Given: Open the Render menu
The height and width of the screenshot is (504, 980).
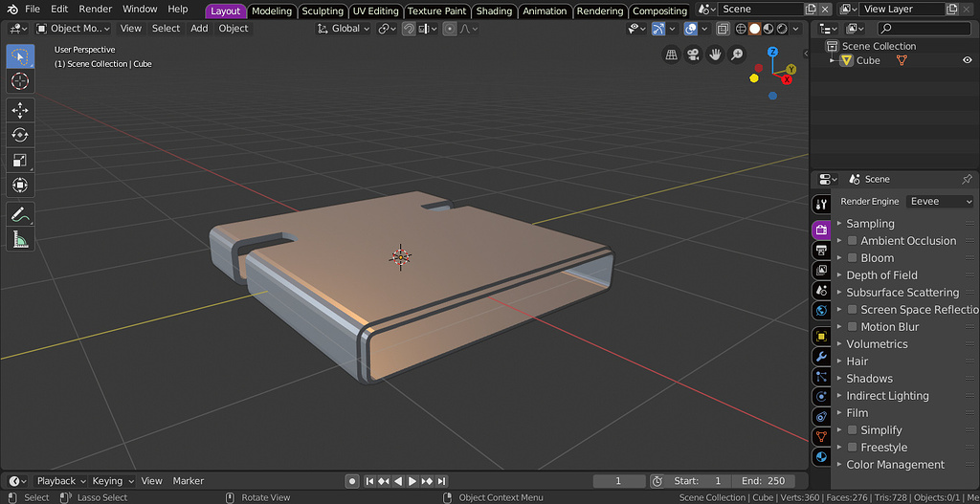Looking at the screenshot, I should coord(95,10).
